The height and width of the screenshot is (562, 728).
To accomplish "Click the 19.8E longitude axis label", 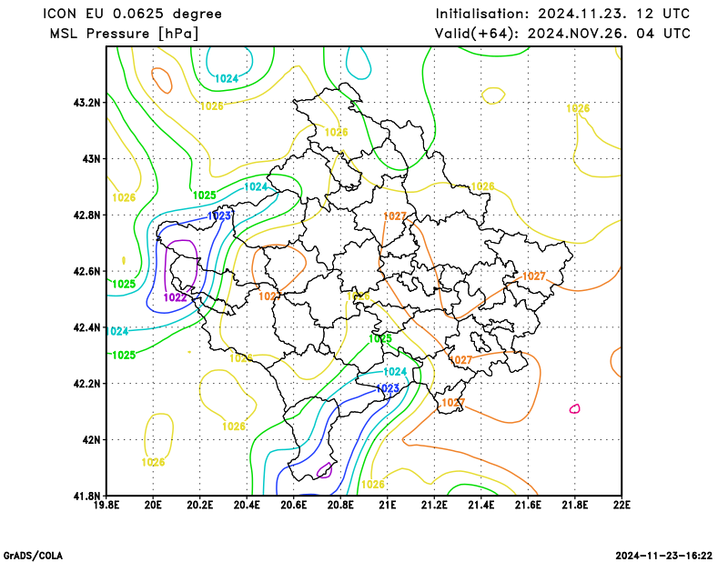I will pos(106,505).
